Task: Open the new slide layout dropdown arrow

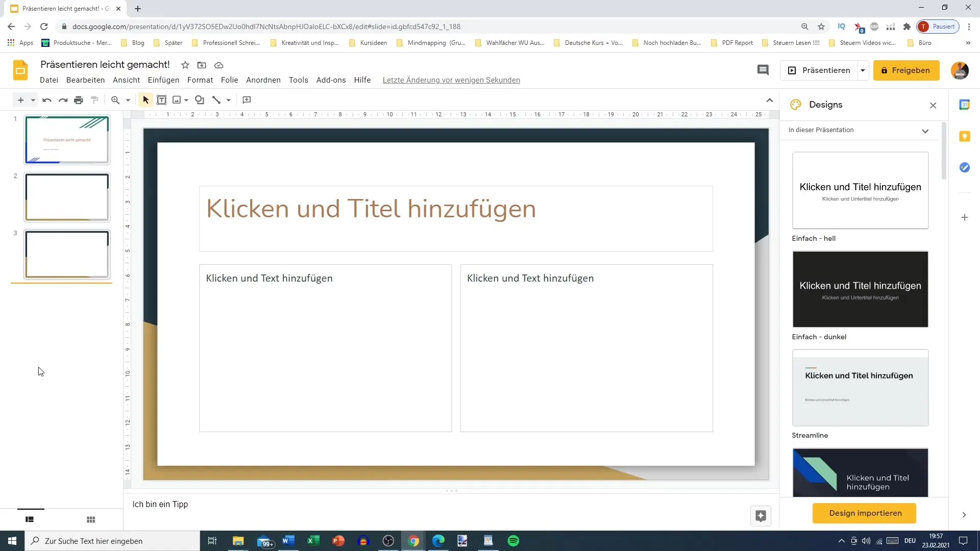Action: pos(33,100)
